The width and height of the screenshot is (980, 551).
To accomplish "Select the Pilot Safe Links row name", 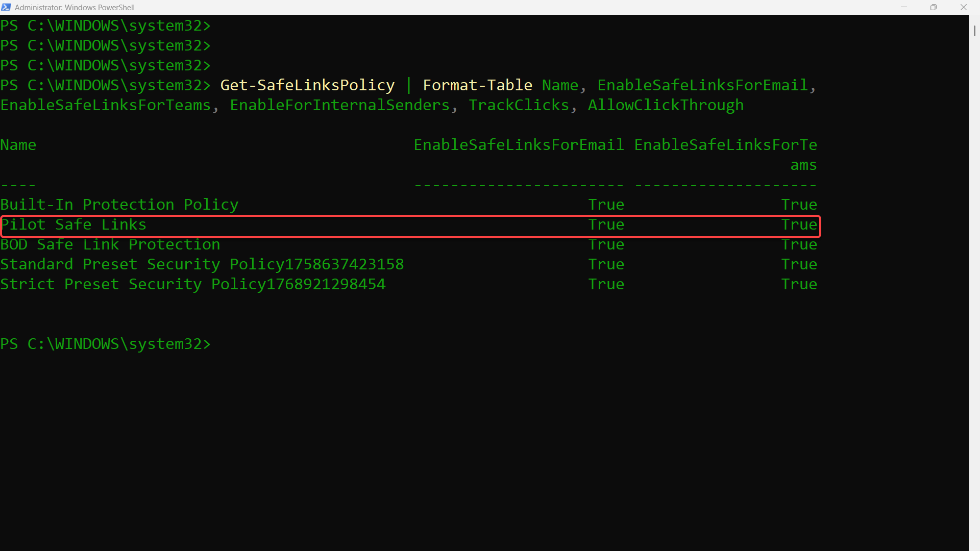I will click(73, 224).
